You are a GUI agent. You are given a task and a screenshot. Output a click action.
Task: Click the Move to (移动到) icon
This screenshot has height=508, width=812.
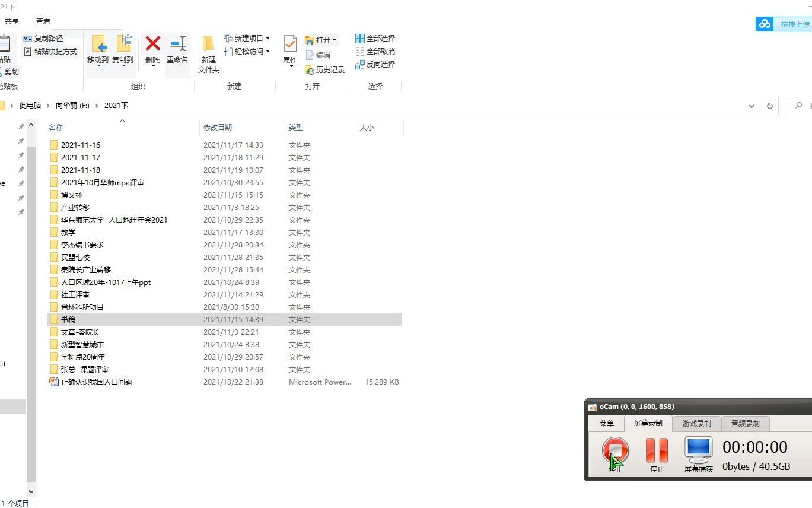click(x=98, y=43)
